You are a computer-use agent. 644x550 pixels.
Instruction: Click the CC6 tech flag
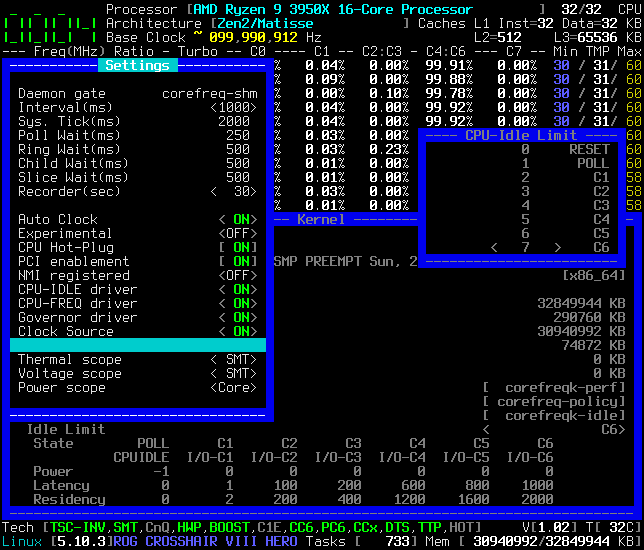coord(301,527)
